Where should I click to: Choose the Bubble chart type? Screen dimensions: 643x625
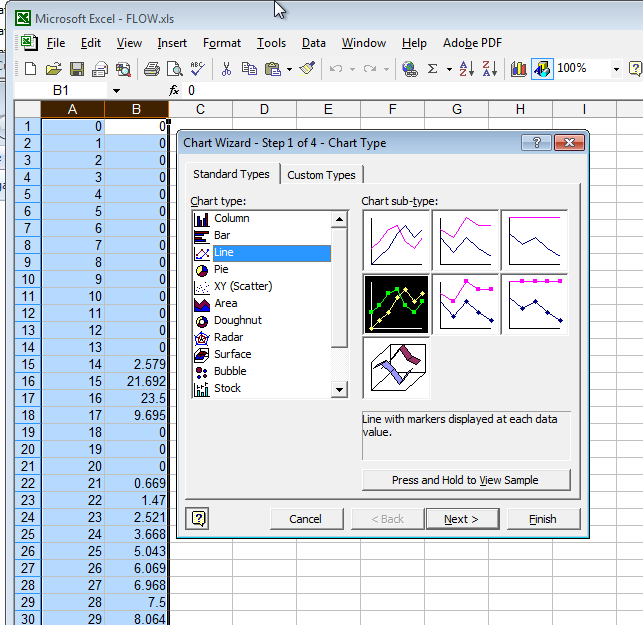coord(262,371)
